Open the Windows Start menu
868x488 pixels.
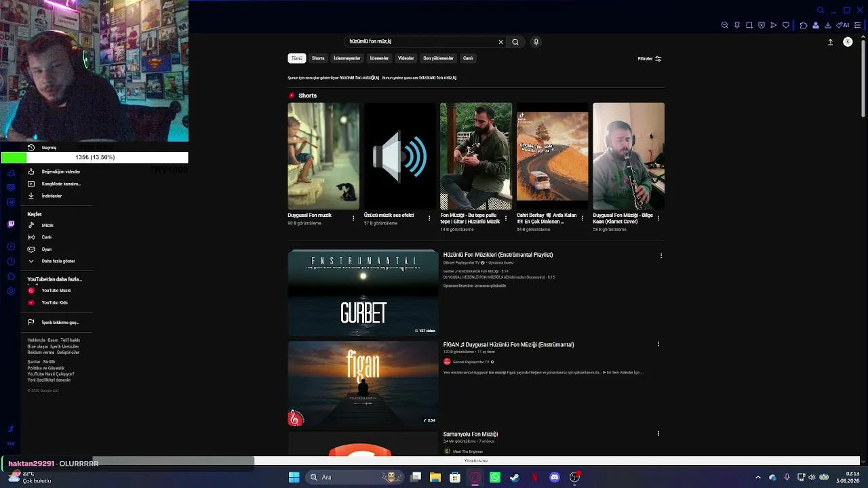pos(294,477)
